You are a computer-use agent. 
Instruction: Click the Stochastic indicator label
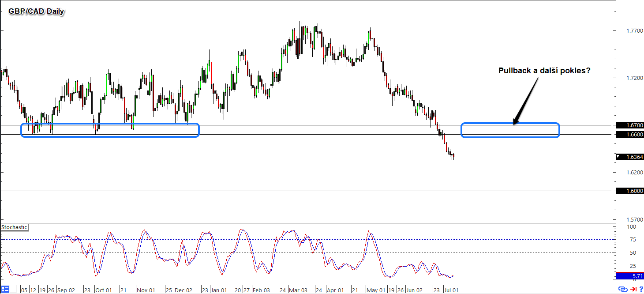point(14,227)
